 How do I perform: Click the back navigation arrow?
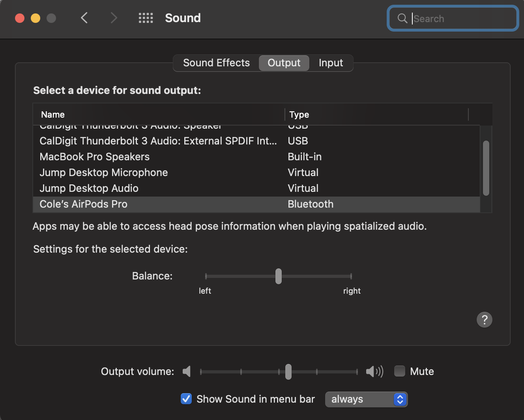84,18
